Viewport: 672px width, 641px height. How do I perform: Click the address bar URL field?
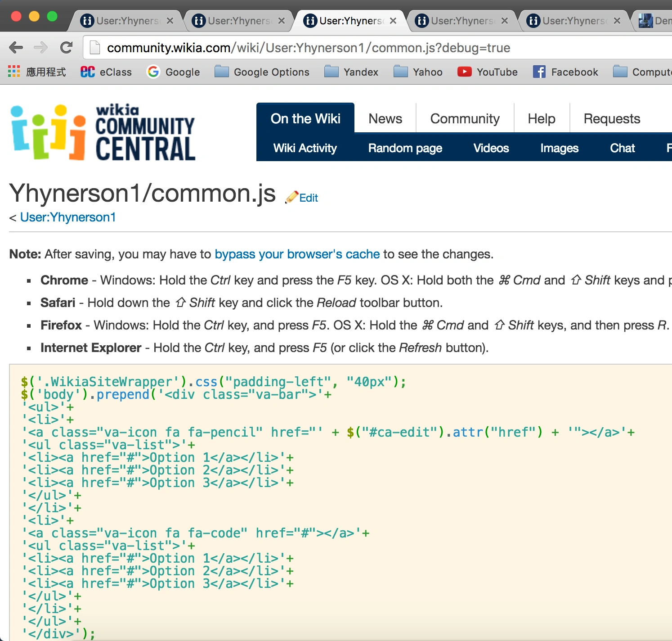309,48
